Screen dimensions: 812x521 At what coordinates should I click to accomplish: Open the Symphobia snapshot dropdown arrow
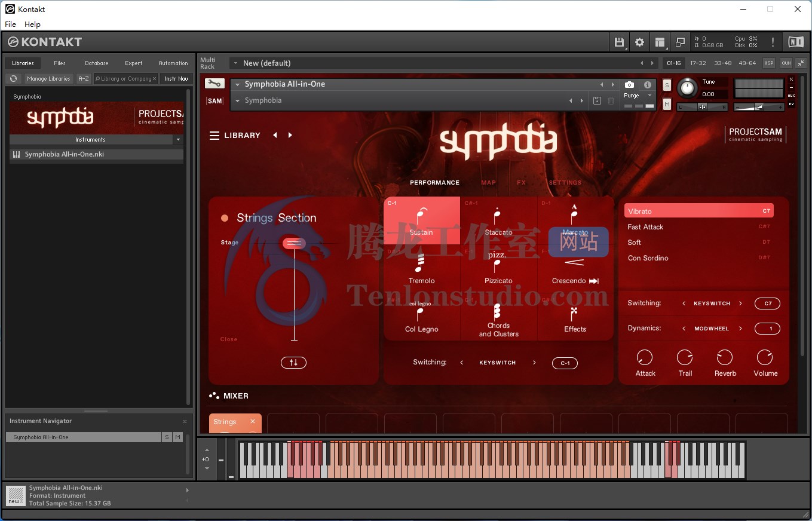tap(237, 100)
